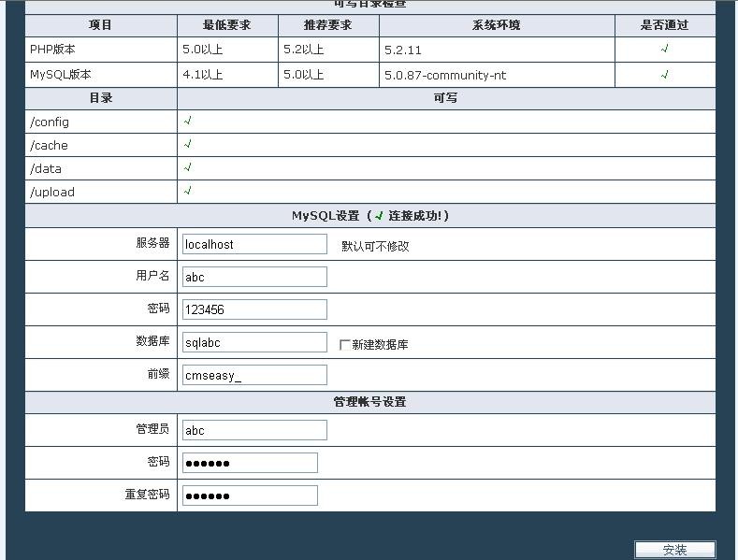The width and height of the screenshot is (738, 560).
Task: Click the 管理帐号设置 section header
Action: [369, 402]
